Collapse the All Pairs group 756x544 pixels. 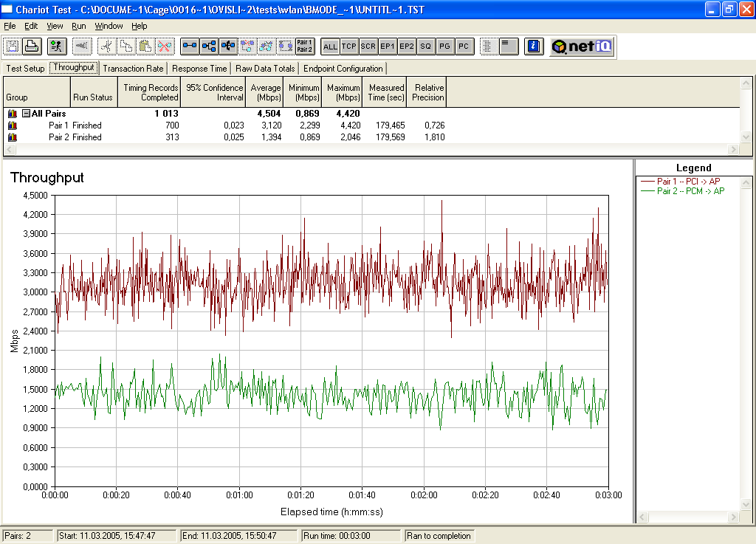26,114
